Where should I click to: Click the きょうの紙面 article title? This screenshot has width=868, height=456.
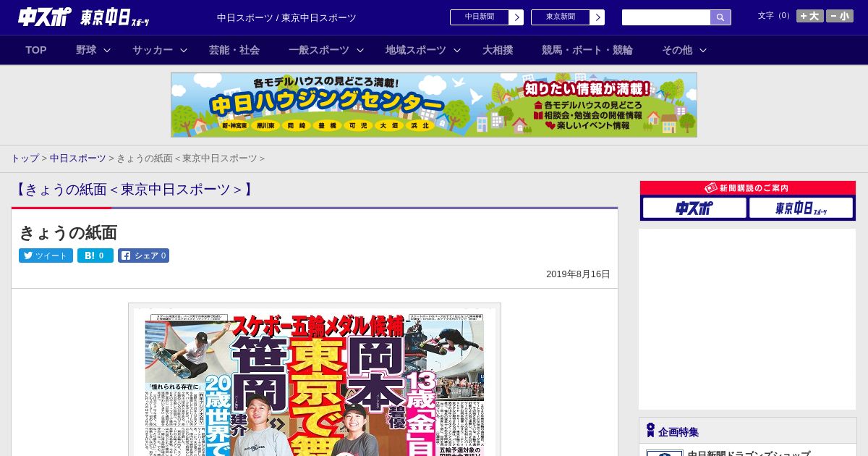click(x=68, y=232)
